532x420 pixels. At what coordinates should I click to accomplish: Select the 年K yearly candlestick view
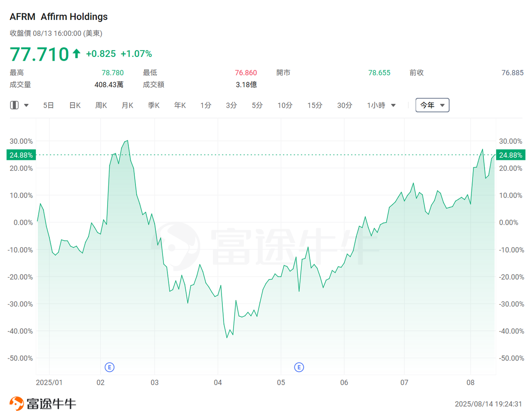[180, 105]
